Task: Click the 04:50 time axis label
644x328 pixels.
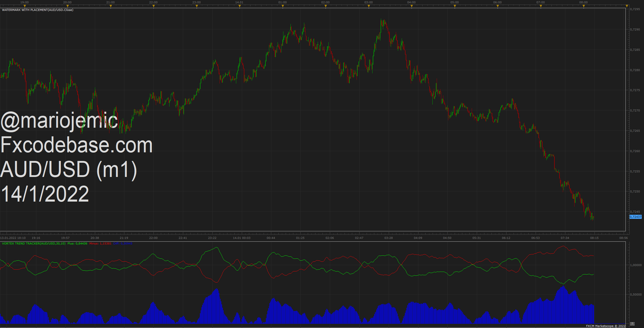Action: tap(447, 238)
